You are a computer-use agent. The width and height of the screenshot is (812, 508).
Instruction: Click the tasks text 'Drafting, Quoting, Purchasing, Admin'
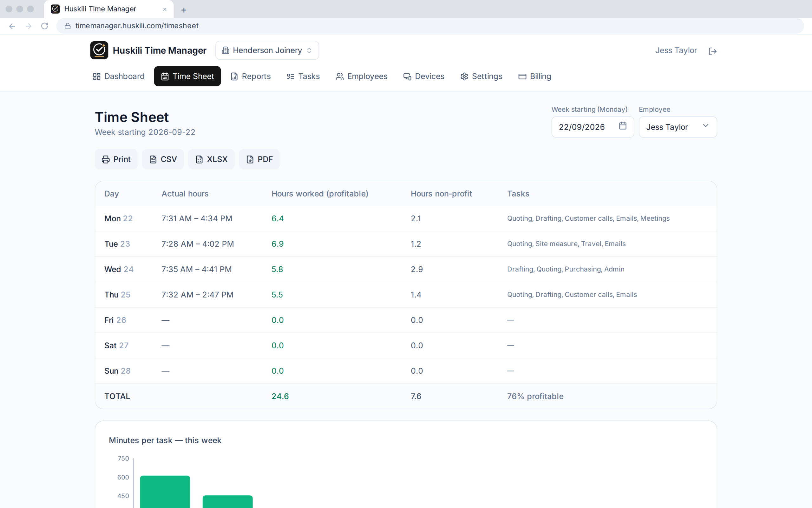(566, 270)
